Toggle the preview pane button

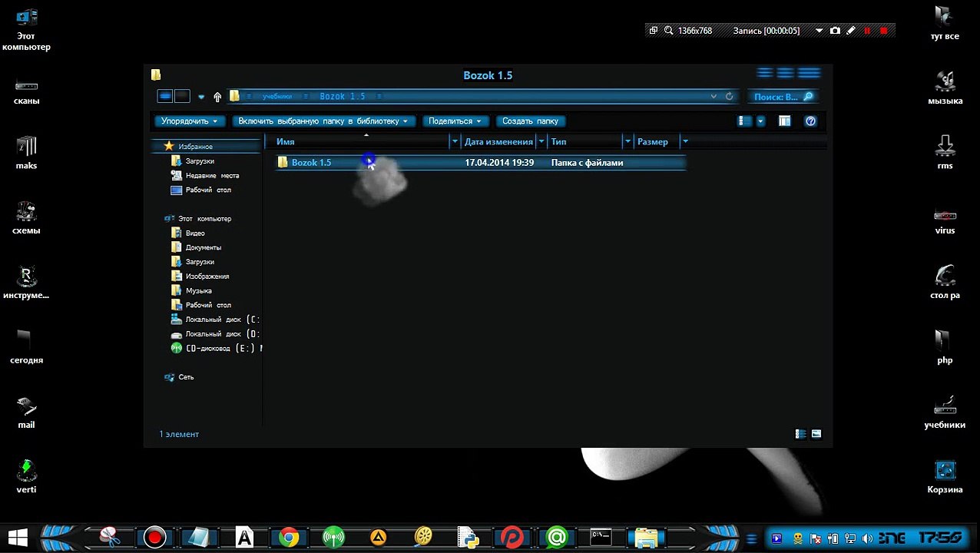point(784,121)
